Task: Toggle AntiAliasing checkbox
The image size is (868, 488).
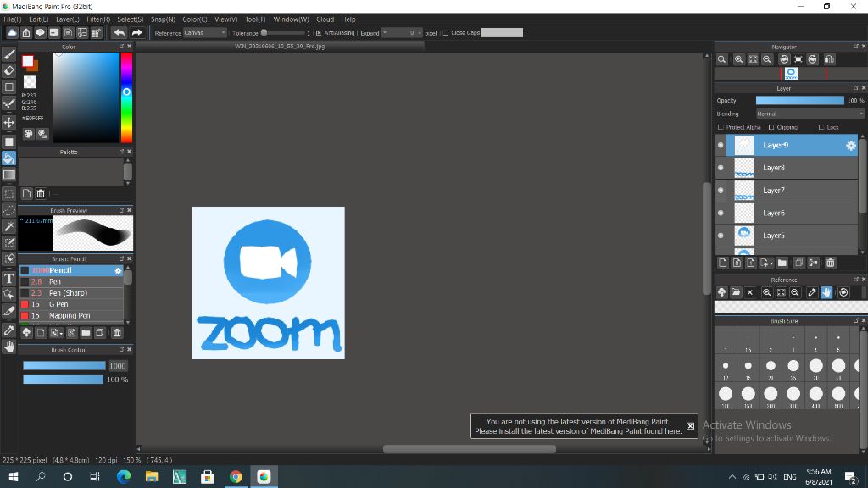Action: tap(319, 33)
